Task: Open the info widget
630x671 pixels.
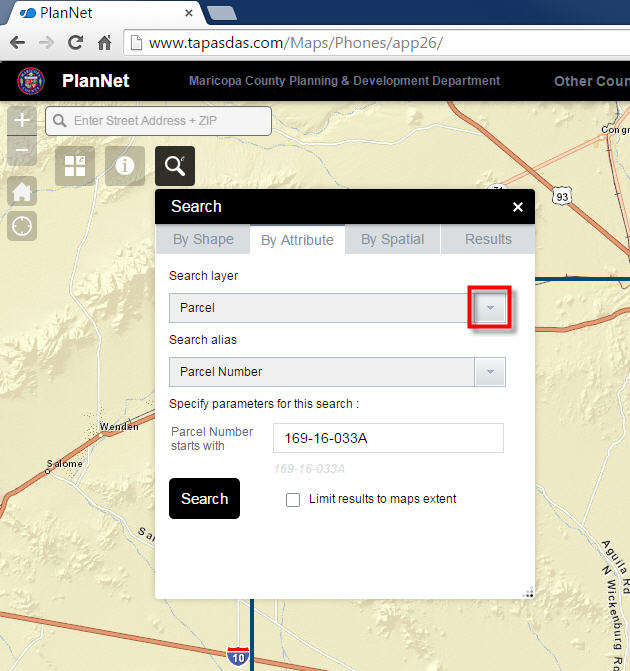Action: tap(125, 166)
